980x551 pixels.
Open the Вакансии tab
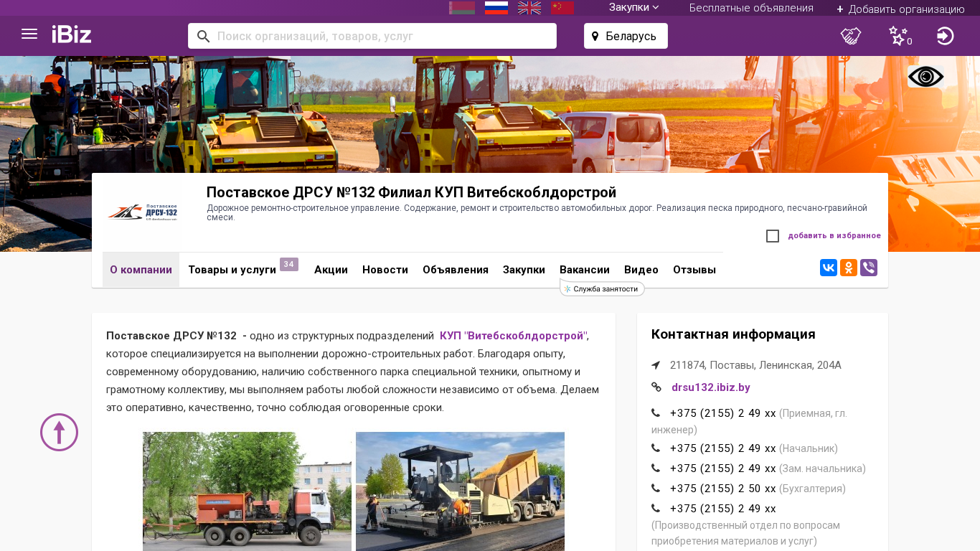pyautogui.click(x=585, y=270)
